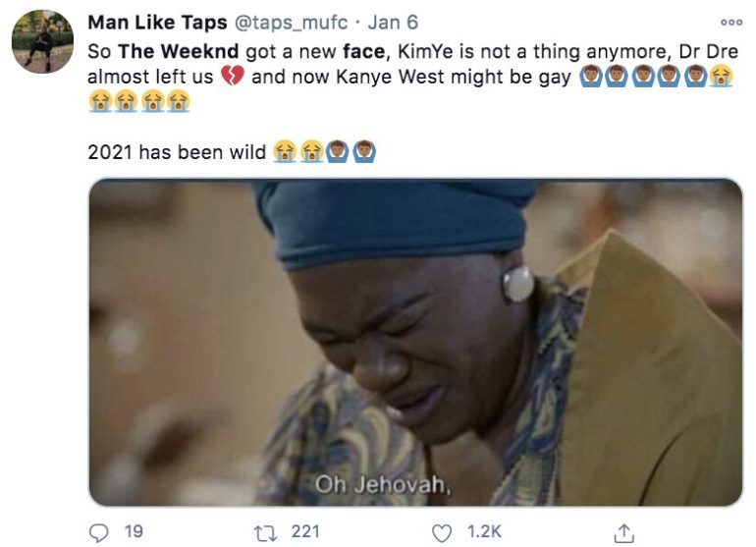
Task: Click the 1.2K likes count
Action: click(x=484, y=531)
